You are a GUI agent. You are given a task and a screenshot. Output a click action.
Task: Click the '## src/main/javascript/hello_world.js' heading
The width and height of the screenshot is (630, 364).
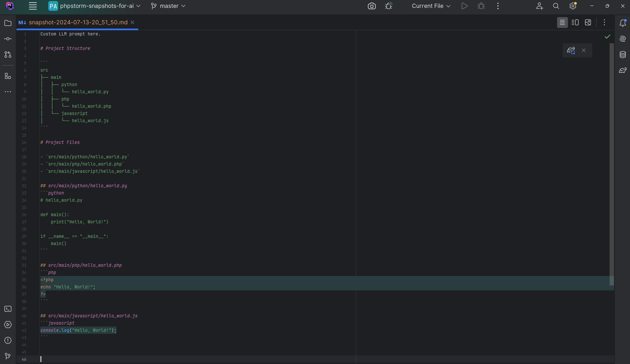[x=89, y=316]
